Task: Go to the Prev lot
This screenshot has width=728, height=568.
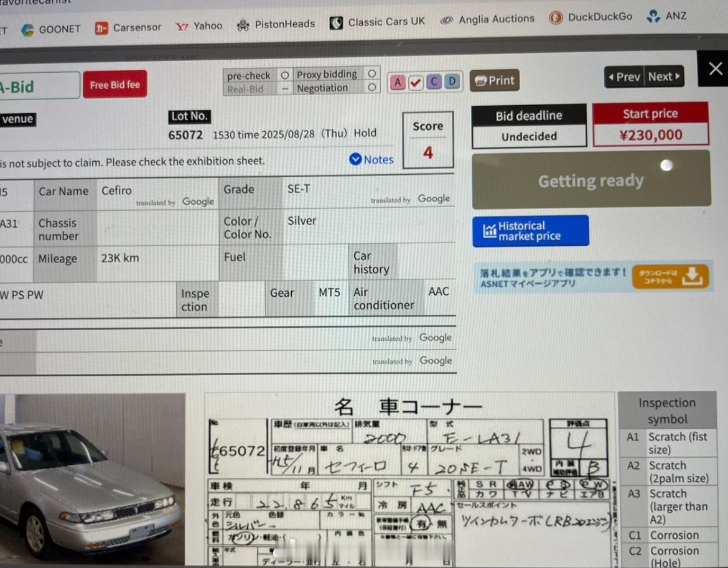Action: coord(624,77)
